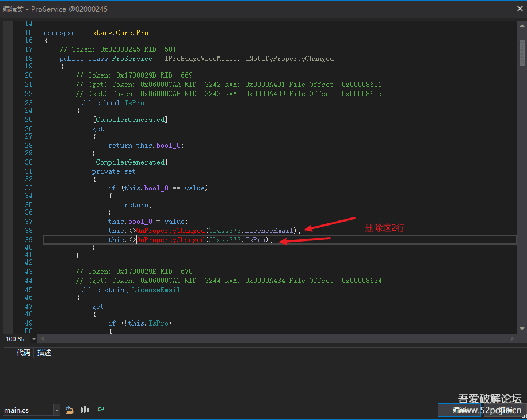Click the add file folder icon
Image resolution: width=527 pixels, height=420 pixels.
70,410
